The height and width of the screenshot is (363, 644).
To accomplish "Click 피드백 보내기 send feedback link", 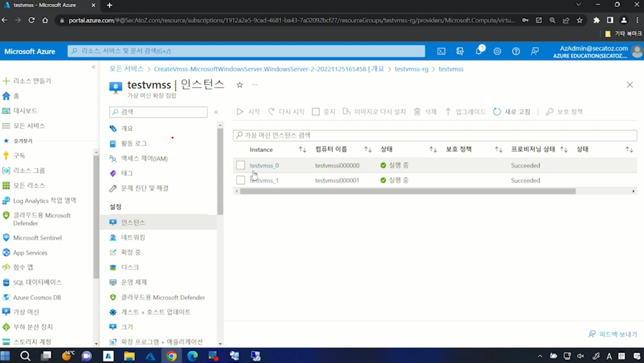I will tap(613, 334).
